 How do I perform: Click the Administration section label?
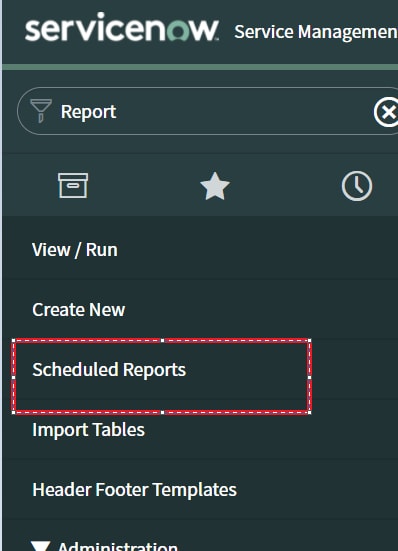click(118, 546)
